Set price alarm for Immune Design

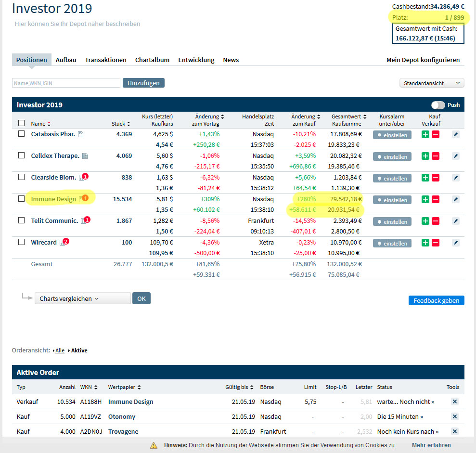[392, 200]
